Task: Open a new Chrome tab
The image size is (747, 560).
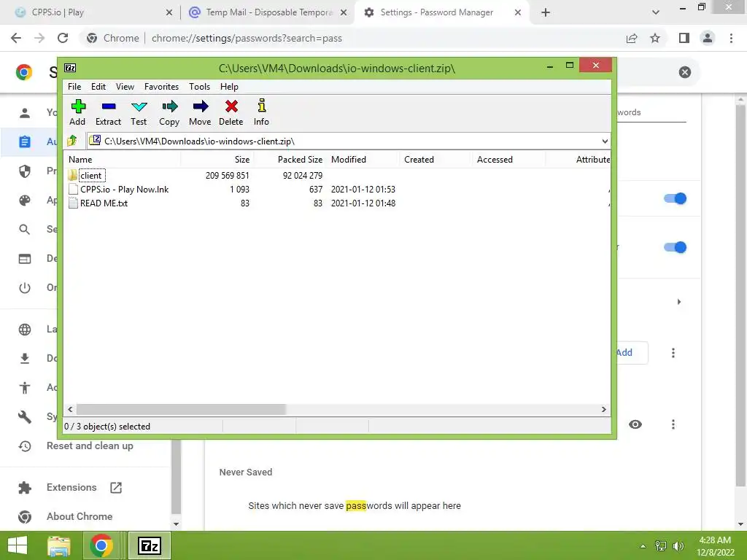Action: [x=546, y=13]
